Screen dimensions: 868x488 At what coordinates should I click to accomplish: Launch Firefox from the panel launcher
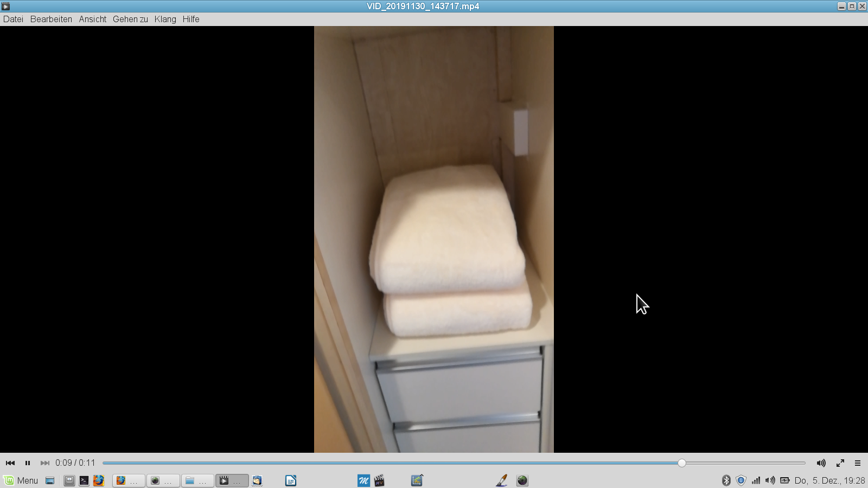coord(98,480)
